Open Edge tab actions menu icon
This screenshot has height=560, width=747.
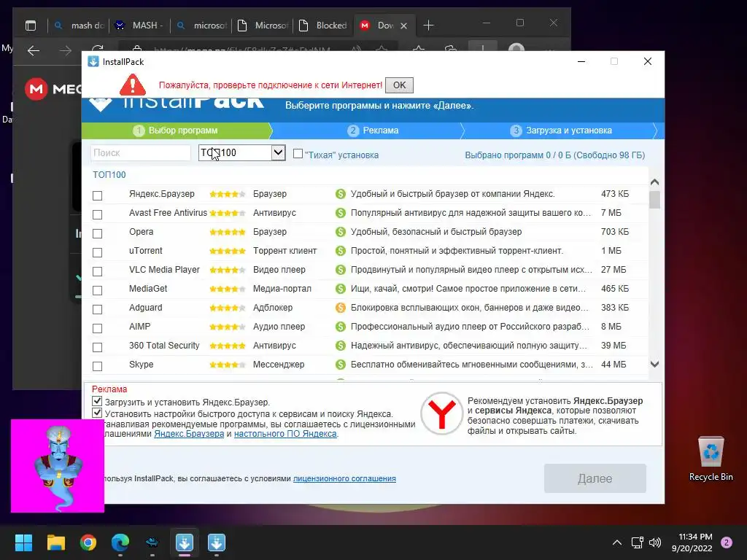coord(31,26)
